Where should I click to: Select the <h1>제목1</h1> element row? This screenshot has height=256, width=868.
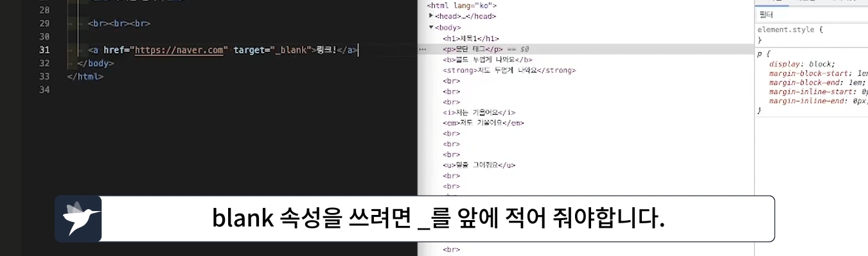click(x=471, y=38)
